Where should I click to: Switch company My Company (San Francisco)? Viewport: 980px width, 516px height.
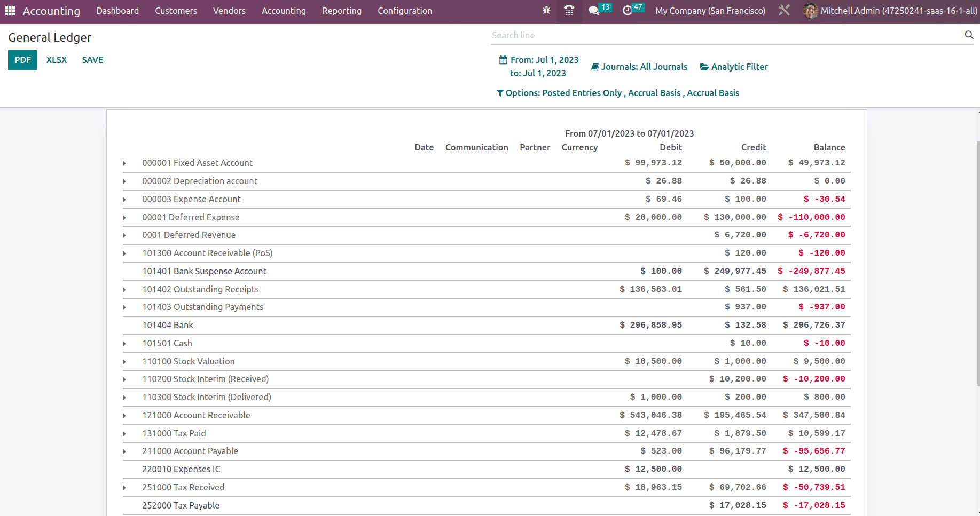tap(710, 11)
